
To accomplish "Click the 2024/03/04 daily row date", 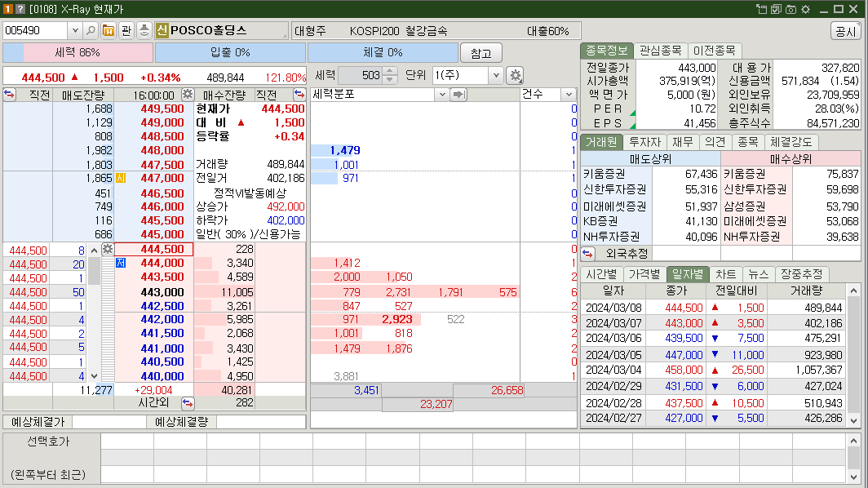I will point(613,370).
